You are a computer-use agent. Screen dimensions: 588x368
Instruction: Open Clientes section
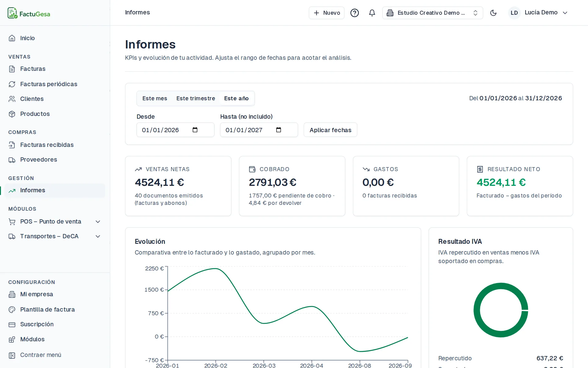click(55, 99)
